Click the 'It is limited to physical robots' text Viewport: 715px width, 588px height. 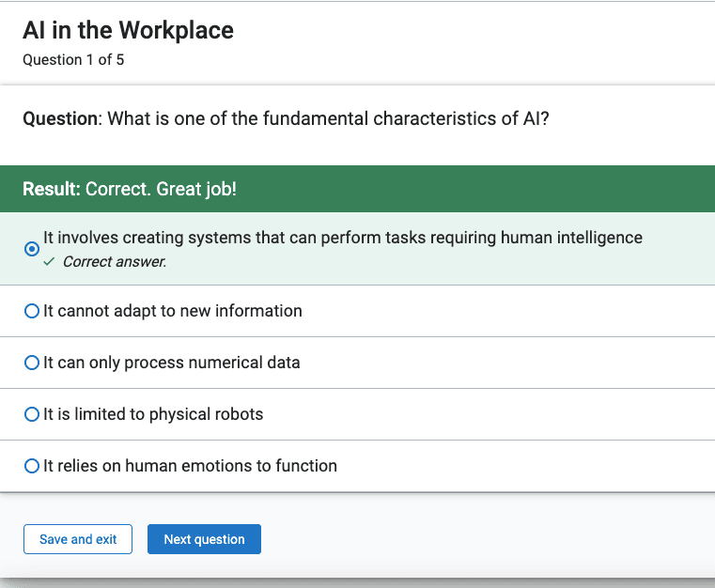click(153, 414)
